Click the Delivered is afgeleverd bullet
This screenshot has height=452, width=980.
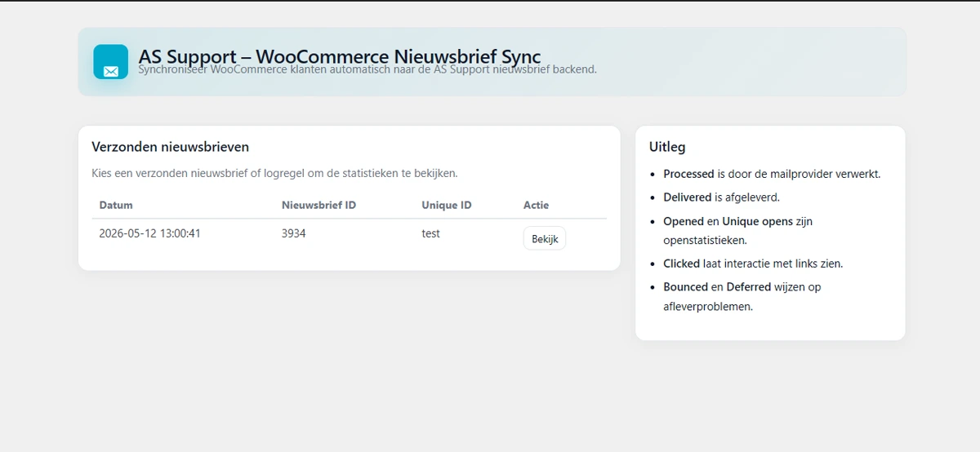click(721, 197)
